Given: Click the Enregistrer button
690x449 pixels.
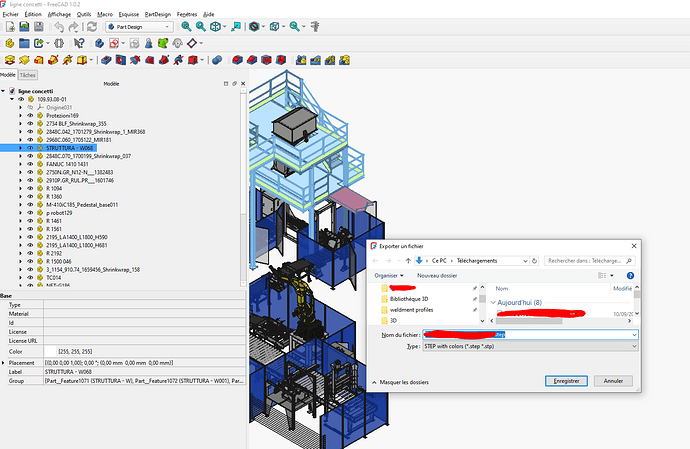Looking at the screenshot, I should click(x=566, y=381).
